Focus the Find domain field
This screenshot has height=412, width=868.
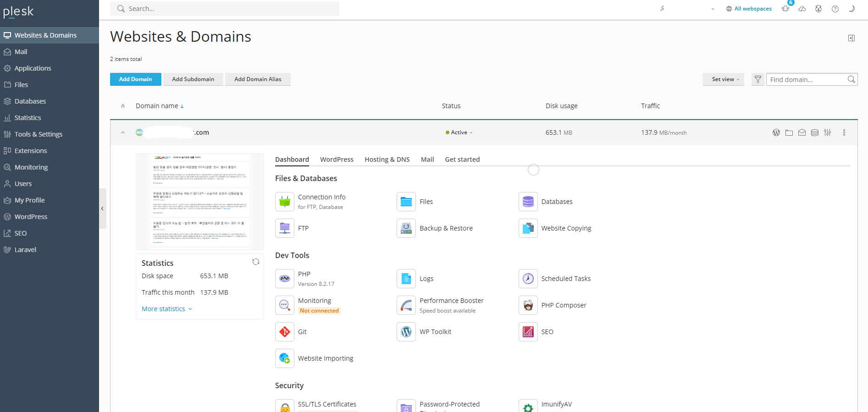click(x=812, y=79)
